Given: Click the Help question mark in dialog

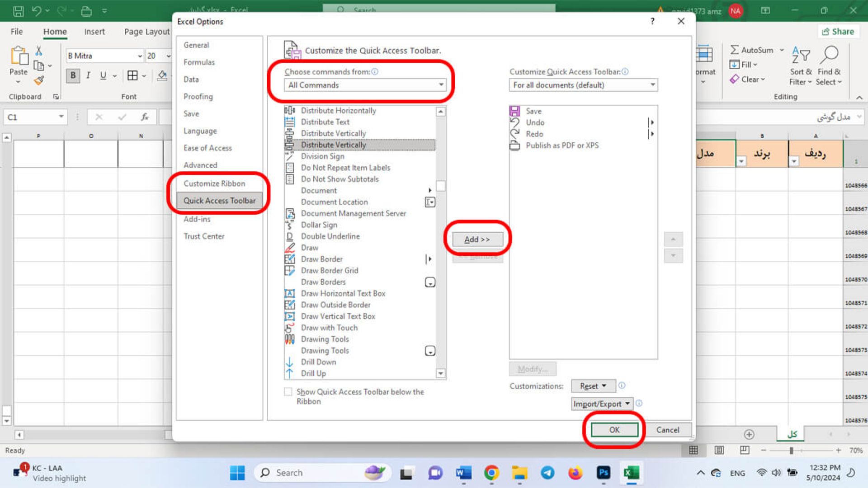Looking at the screenshot, I should (652, 21).
